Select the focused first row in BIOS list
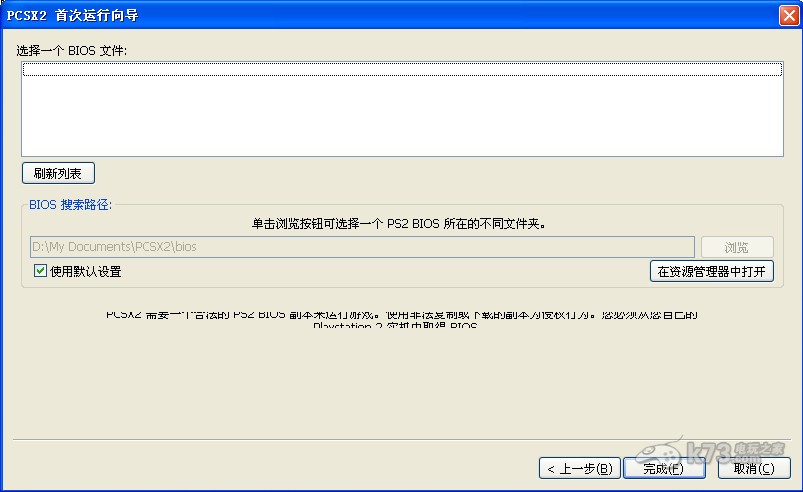The height and width of the screenshot is (492, 803). click(400, 70)
